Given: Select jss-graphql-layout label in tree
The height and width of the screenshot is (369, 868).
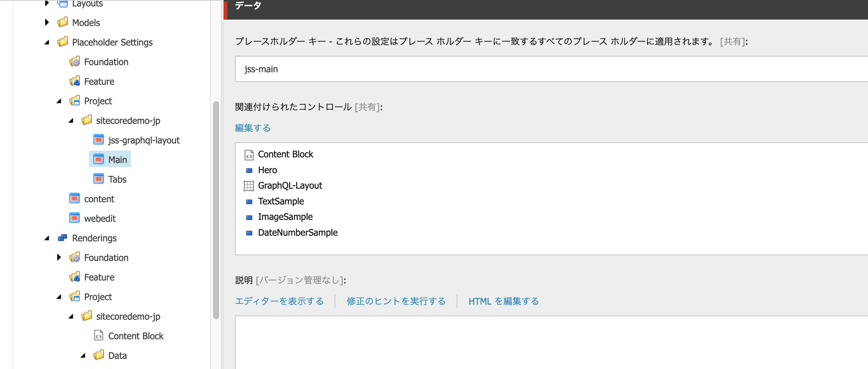Looking at the screenshot, I should point(144,140).
